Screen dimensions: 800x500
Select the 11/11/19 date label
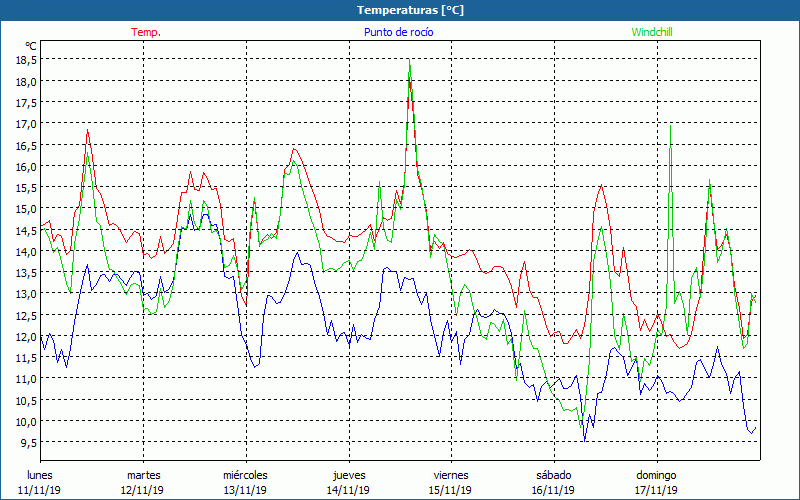(x=40, y=490)
